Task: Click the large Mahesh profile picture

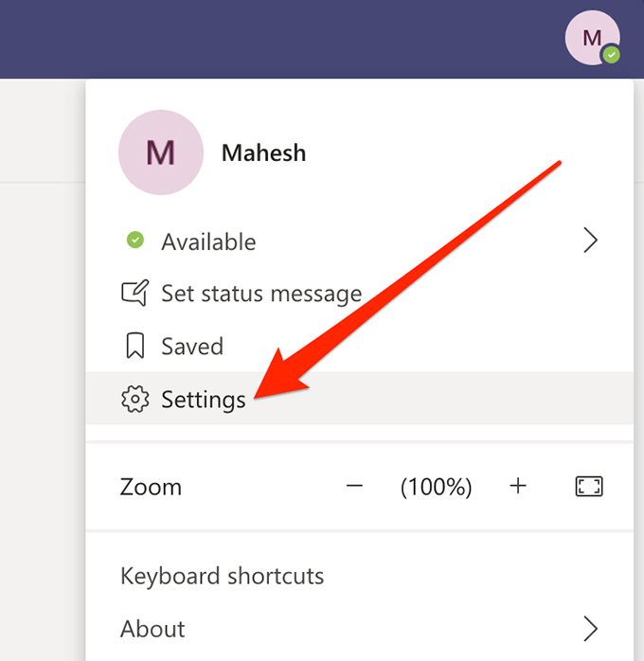Action: [x=160, y=152]
